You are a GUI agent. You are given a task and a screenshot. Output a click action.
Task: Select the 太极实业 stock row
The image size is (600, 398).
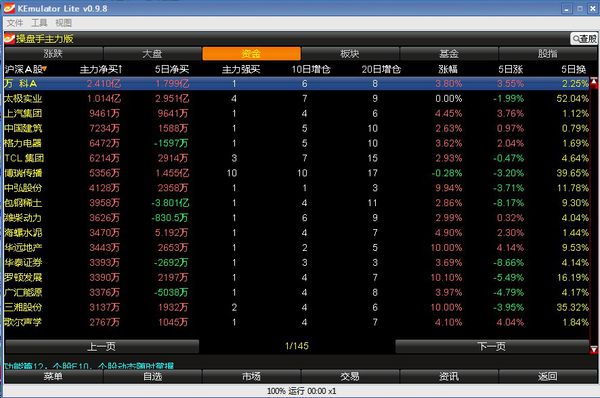click(x=297, y=98)
